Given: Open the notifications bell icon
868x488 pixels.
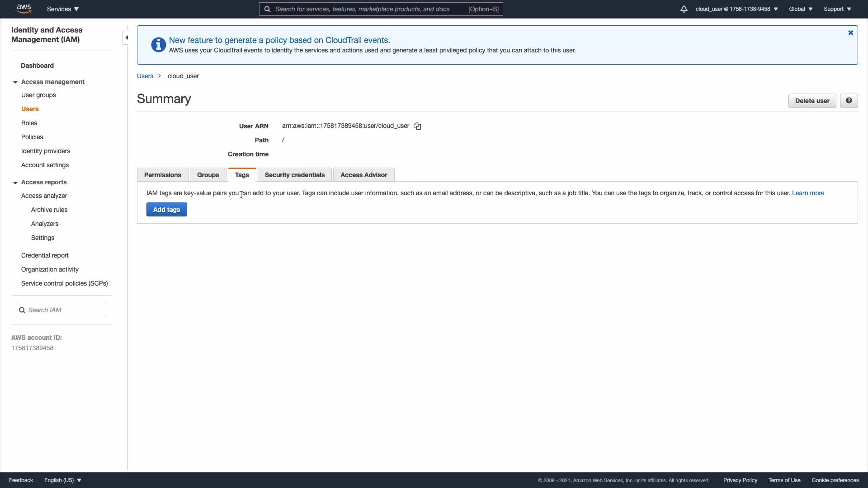Looking at the screenshot, I should tap(684, 9).
